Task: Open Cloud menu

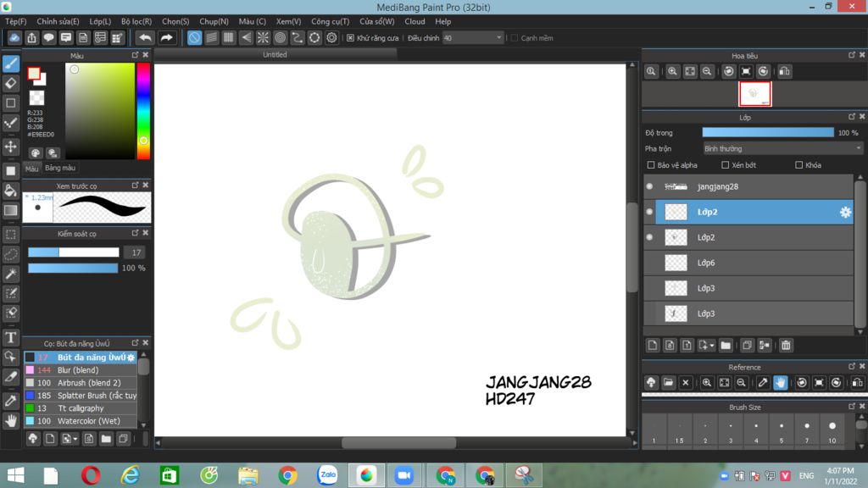Action: click(x=415, y=21)
